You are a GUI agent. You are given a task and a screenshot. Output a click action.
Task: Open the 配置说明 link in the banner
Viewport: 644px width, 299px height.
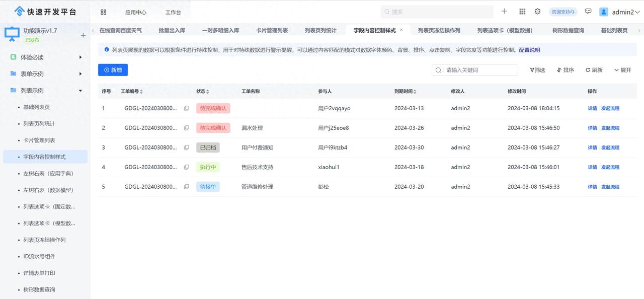529,50
